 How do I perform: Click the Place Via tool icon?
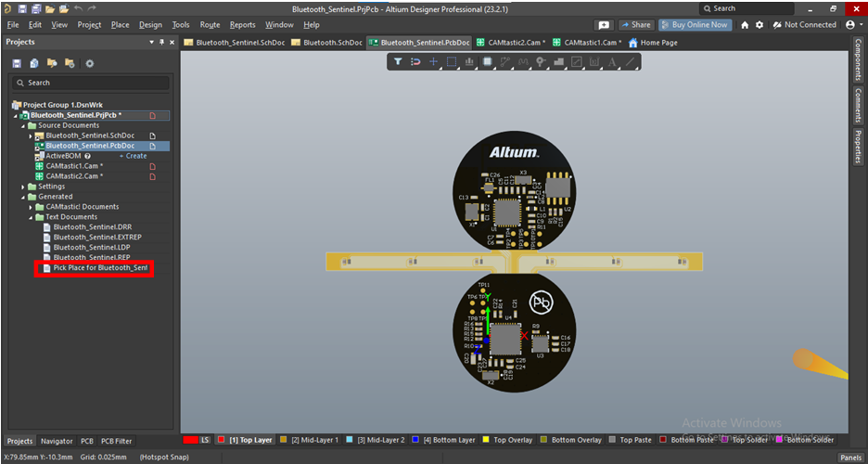541,62
